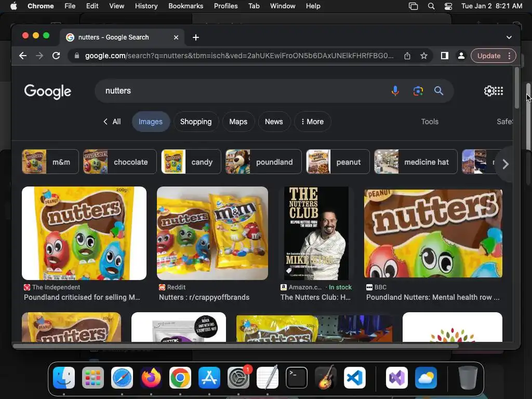Open The Nutters Club book cover image
532x399 pixels.
[316, 233]
